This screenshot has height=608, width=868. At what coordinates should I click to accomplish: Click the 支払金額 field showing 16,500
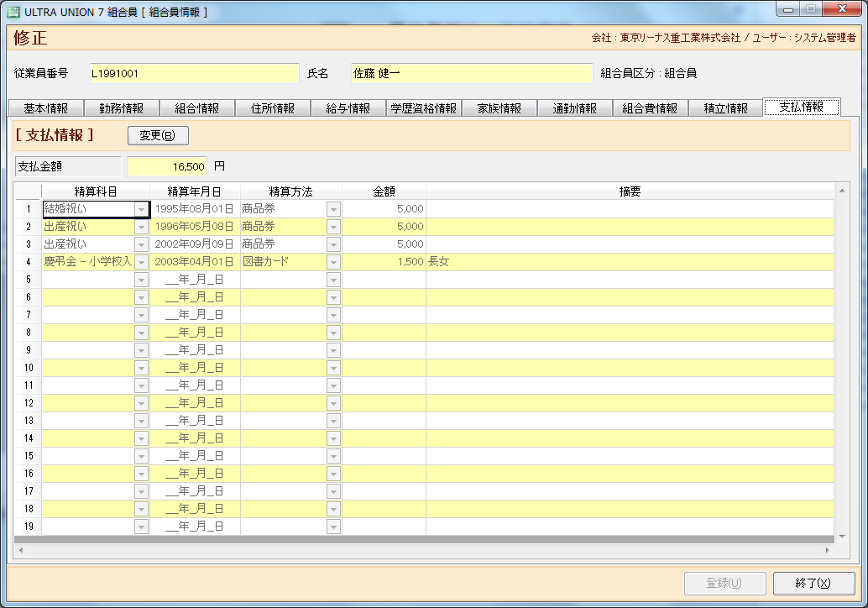[x=167, y=166]
